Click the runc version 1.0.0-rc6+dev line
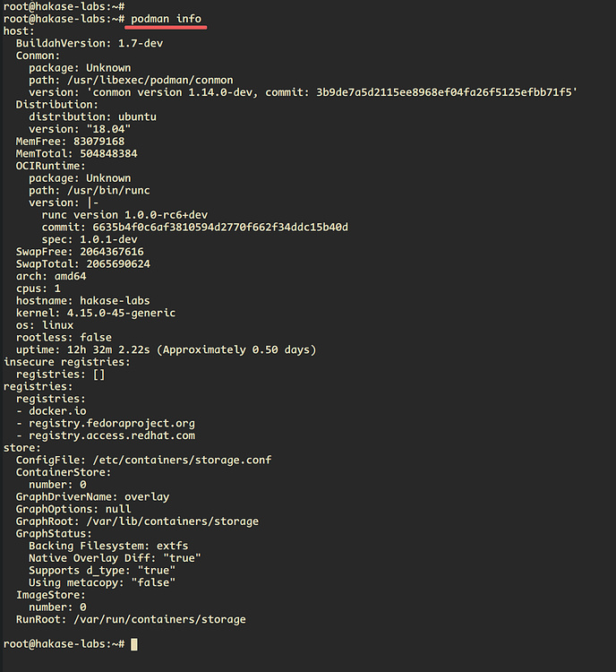616x672 pixels. (124, 215)
